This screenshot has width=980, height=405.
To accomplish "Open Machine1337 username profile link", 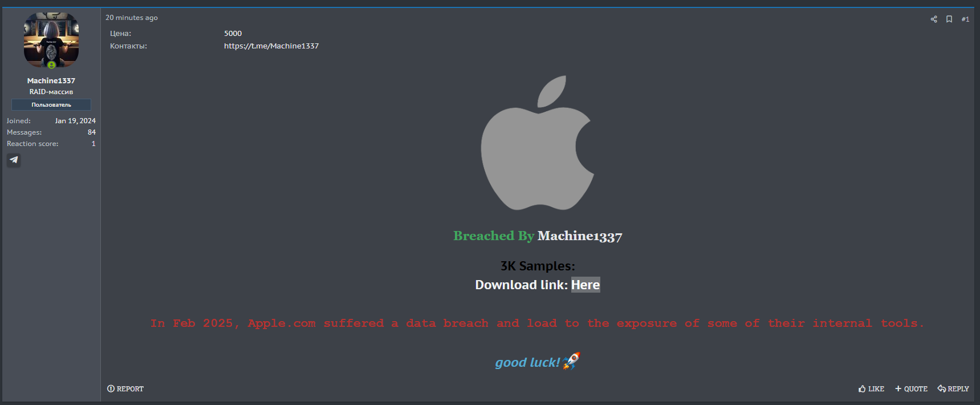I will pyautogui.click(x=51, y=80).
